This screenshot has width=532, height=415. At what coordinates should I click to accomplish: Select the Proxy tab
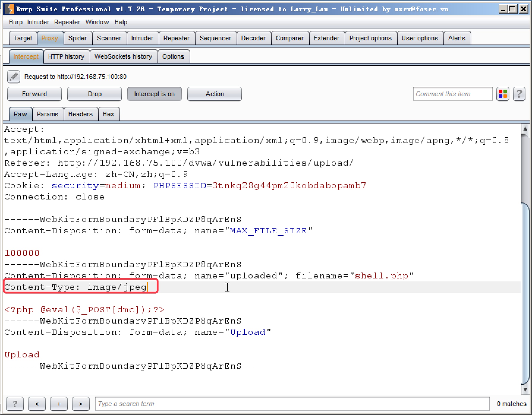[50, 38]
